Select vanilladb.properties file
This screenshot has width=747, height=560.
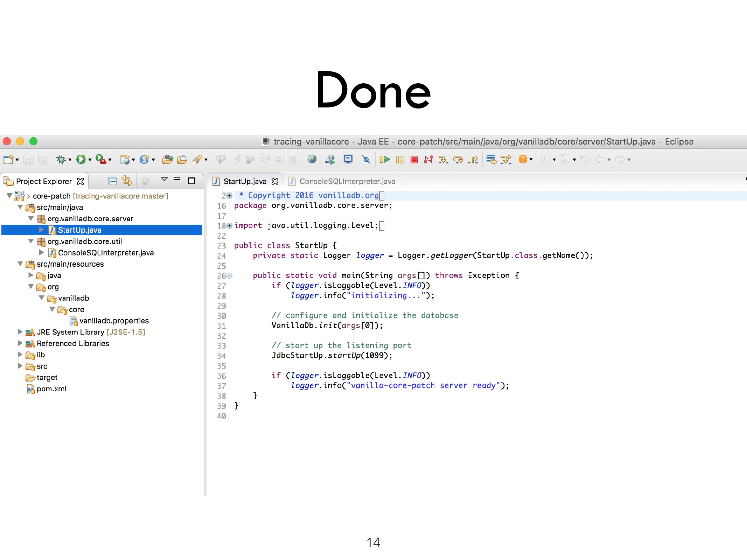(x=114, y=321)
